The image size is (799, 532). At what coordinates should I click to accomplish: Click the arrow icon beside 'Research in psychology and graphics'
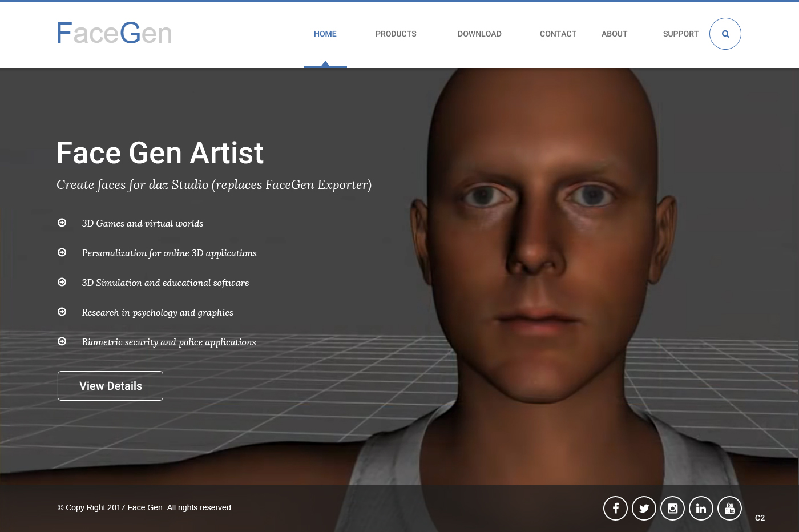(62, 312)
